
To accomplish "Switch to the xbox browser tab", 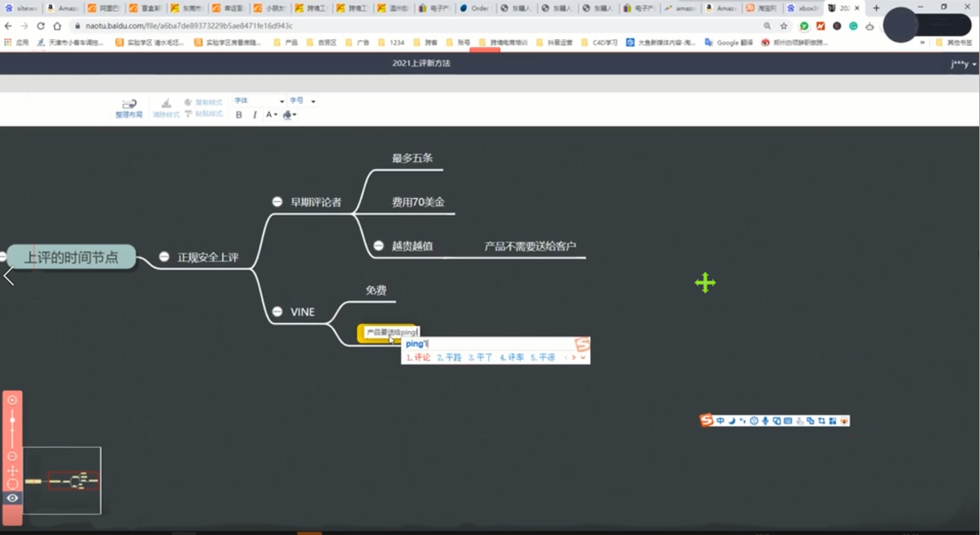I will (803, 8).
